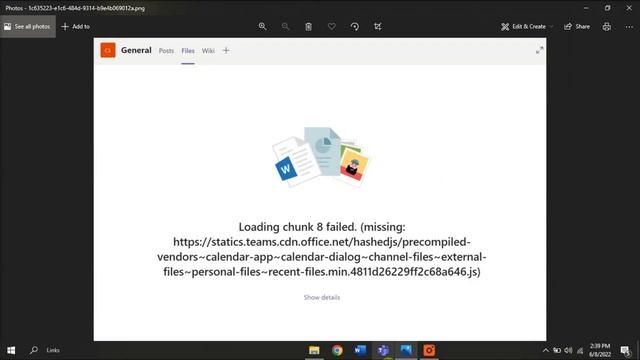Image resolution: width=640 pixels, height=360 pixels.
Task: Open taskbar search magnifier
Action: point(34,350)
